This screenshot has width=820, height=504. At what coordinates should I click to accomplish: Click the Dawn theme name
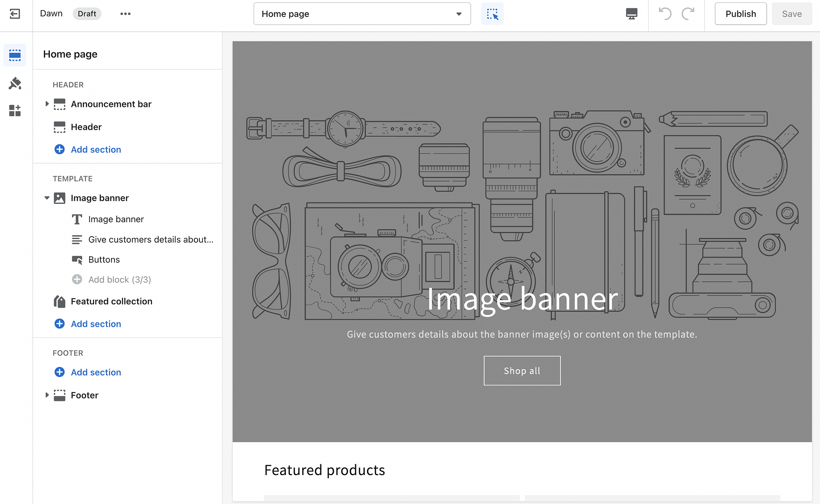pyautogui.click(x=51, y=14)
